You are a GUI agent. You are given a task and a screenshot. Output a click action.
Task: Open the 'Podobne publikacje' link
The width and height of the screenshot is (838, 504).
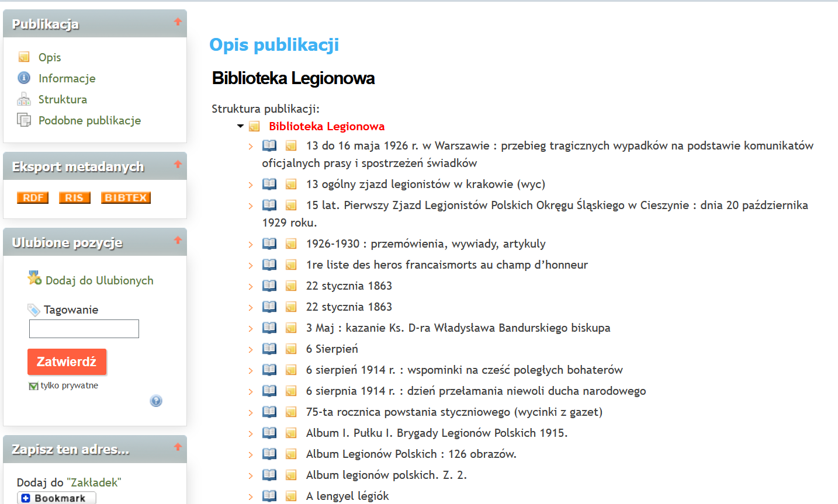pos(89,120)
